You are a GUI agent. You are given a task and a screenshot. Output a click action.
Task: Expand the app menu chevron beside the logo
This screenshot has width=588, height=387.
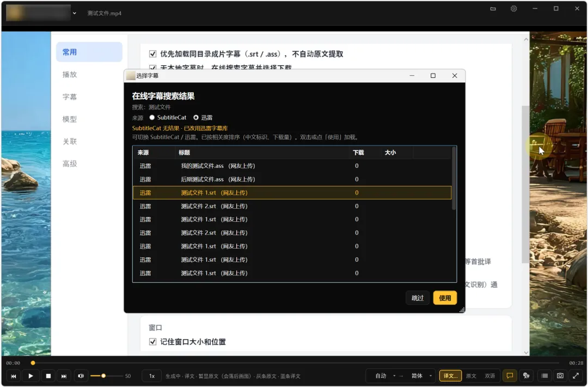(74, 13)
